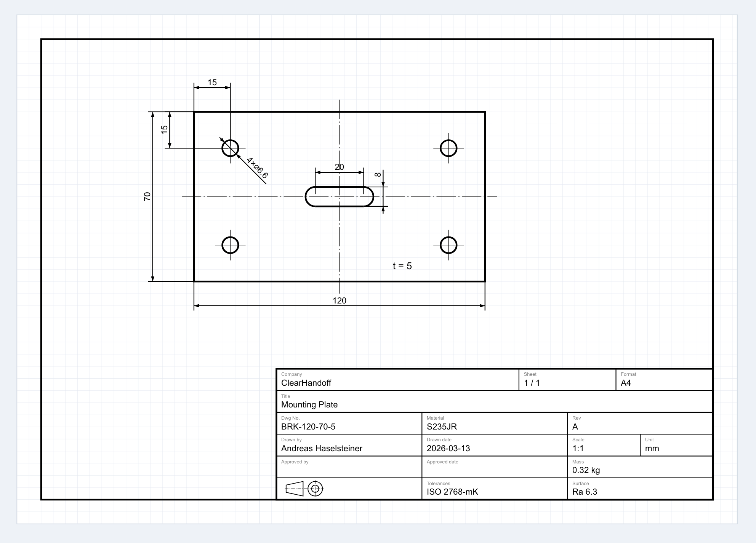Viewport: 756px width, 543px height.
Task: Click the Unit value mm
Action: click(x=652, y=448)
